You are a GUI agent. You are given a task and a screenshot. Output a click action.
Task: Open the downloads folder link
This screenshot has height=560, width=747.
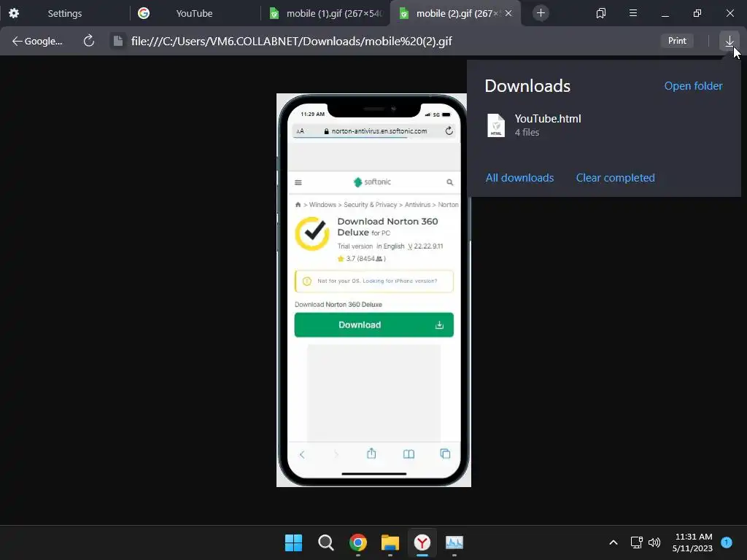coord(693,86)
